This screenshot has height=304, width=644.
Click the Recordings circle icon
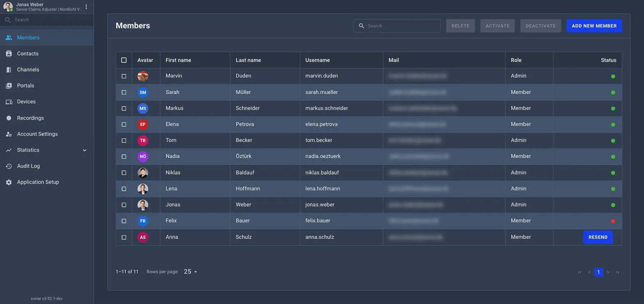coord(9,118)
